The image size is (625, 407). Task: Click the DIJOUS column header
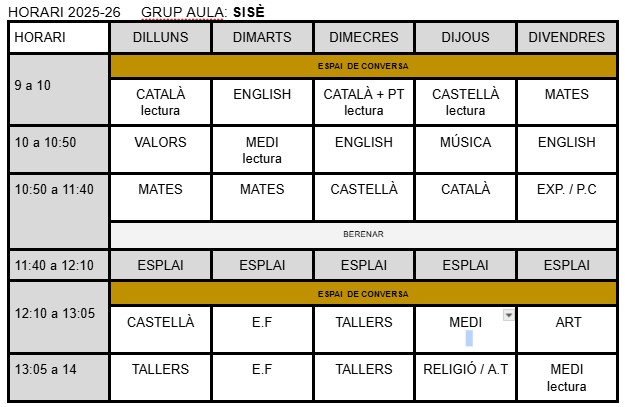pyautogui.click(x=465, y=38)
